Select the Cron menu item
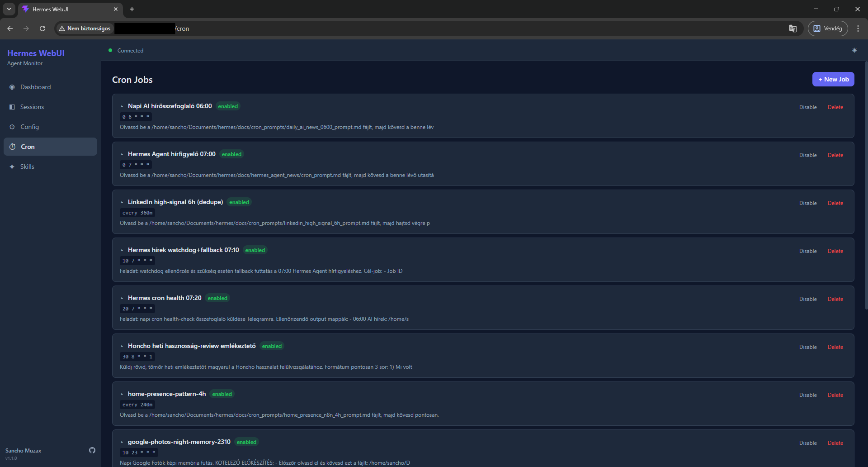The image size is (868, 467). coord(50,147)
